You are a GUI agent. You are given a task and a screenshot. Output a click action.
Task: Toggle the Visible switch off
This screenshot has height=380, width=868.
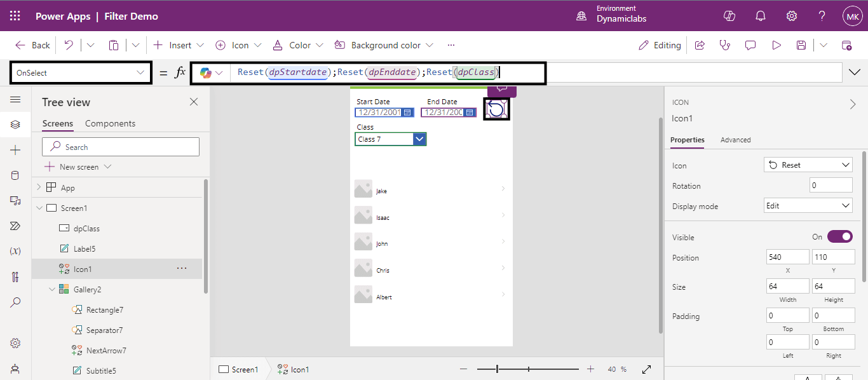[839, 236]
